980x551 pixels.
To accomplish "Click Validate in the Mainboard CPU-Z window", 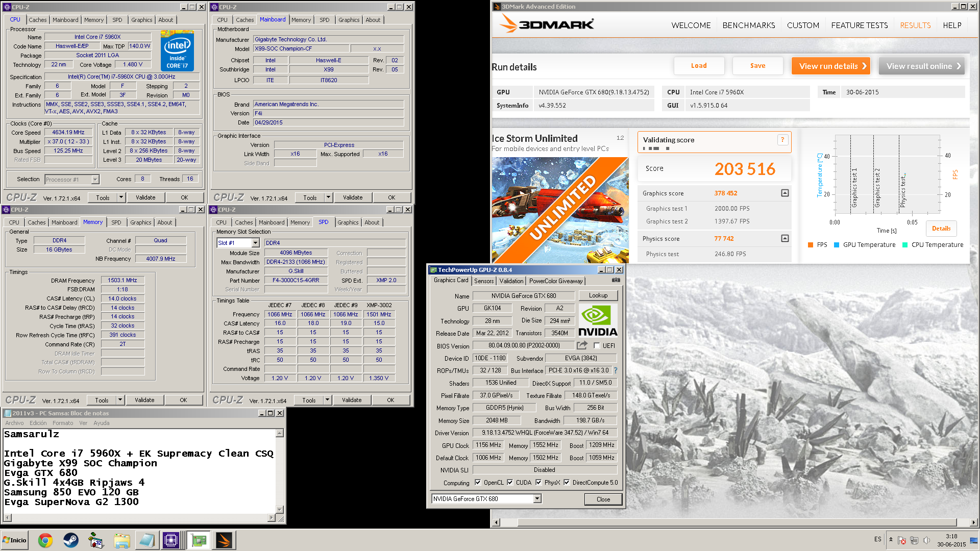I will pos(353,197).
